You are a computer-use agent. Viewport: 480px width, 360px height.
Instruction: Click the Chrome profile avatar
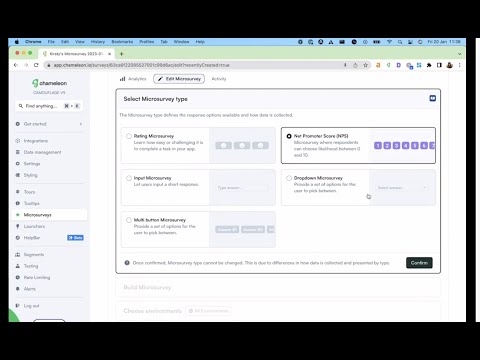[449, 65]
